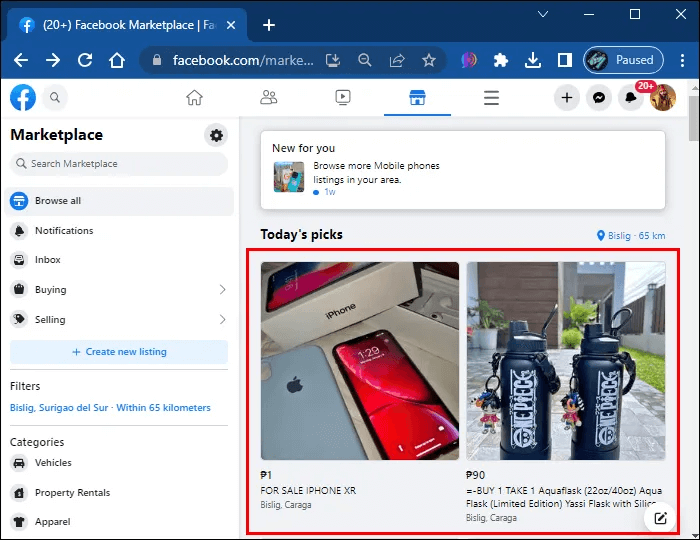This screenshot has width=700, height=540.
Task: Expand the Selling chevron
Action: [222, 320]
